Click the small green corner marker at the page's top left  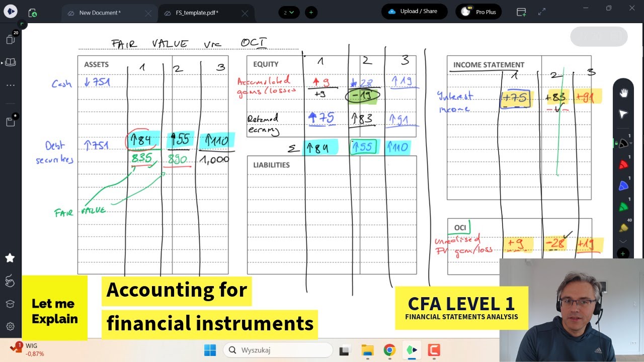22,24
